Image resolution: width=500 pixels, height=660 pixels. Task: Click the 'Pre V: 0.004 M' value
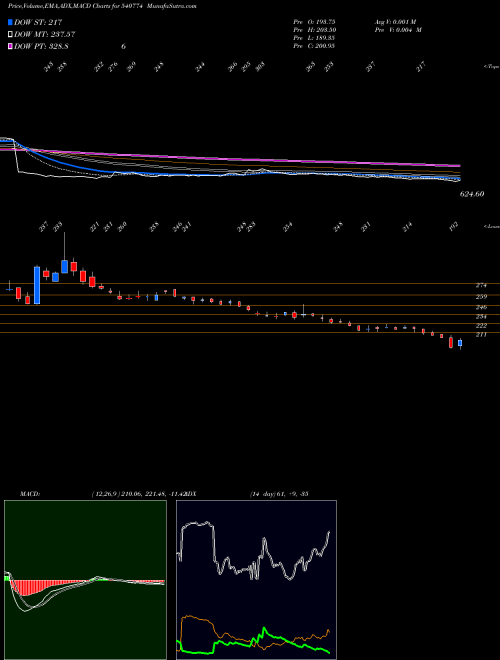[397, 29]
